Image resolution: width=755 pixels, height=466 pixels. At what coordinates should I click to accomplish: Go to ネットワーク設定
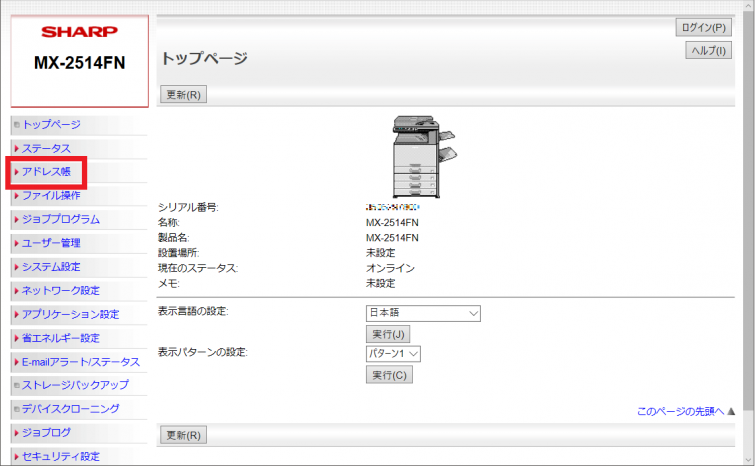(61, 290)
